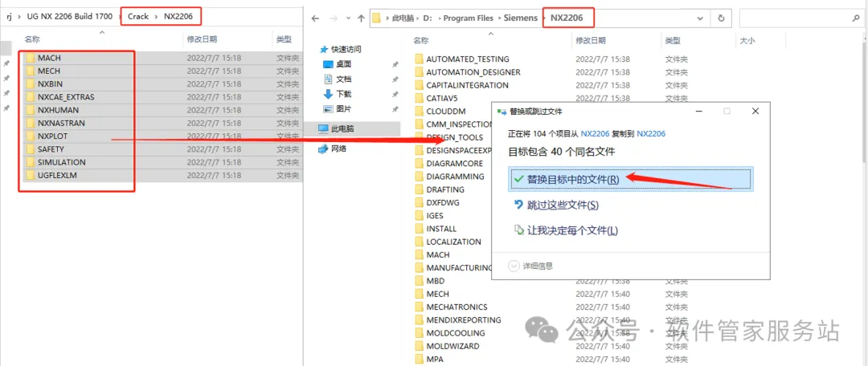The height and width of the screenshot is (366, 868).
Task: Select the LOCALIZATION folder name
Action: (454, 242)
